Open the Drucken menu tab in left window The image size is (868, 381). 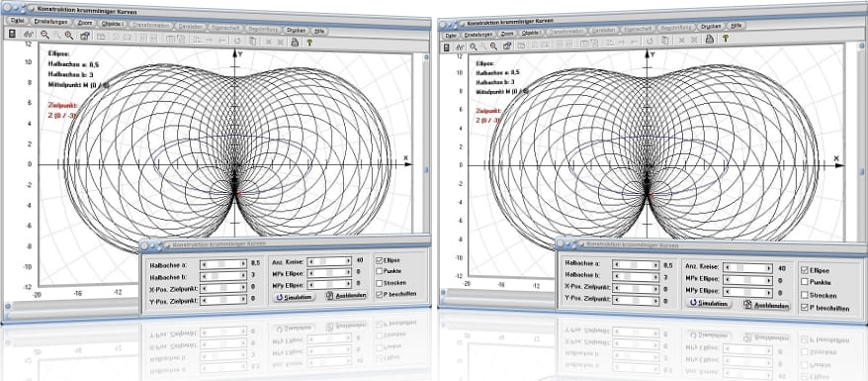pyautogui.click(x=296, y=30)
